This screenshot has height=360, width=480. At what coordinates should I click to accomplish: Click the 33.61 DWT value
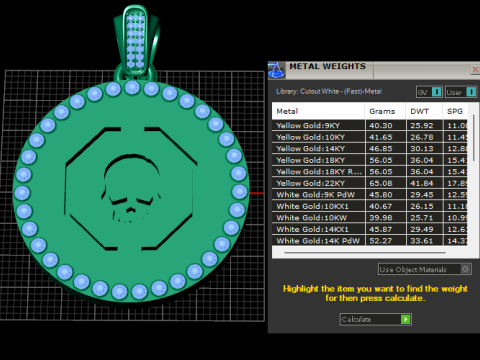point(422,241)
